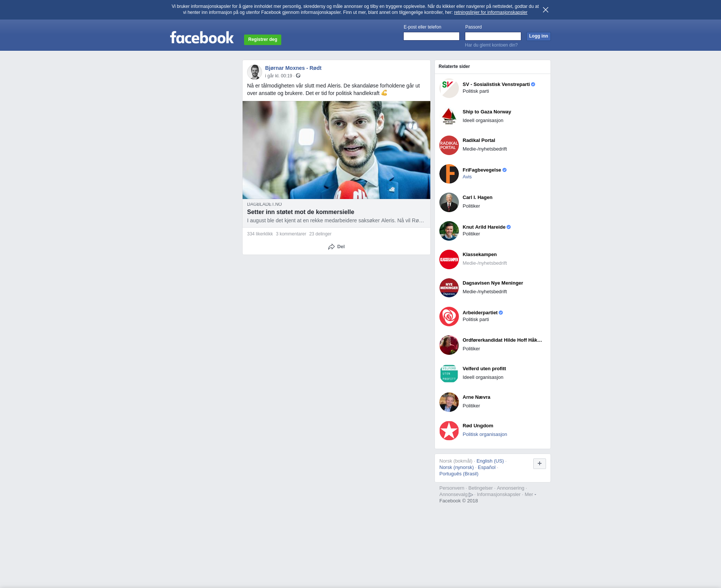Click the 'DAGBLADET.NO' source label
This screenshot has height=588, width=721.
264,204
